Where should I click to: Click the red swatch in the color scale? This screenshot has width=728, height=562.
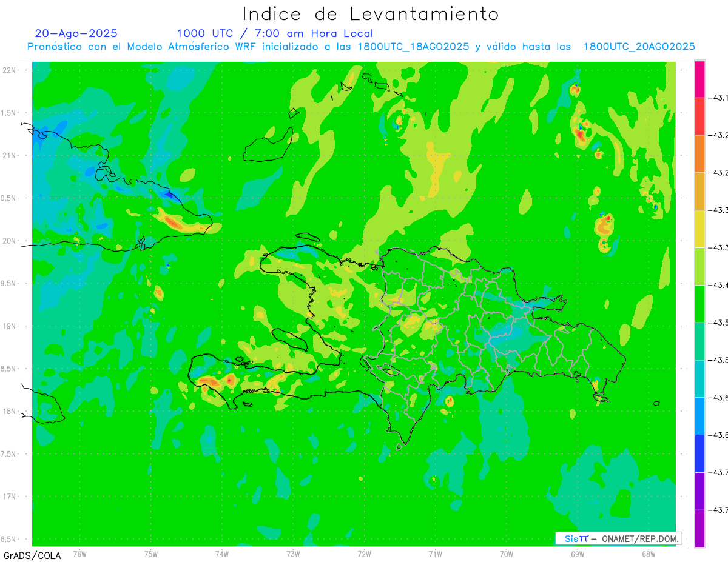coord(699,116)
